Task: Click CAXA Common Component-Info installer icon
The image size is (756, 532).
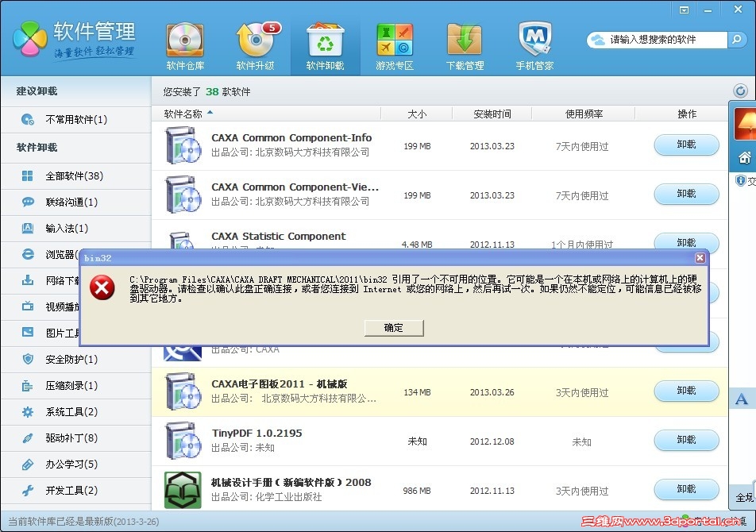Action: tap(183, 145)
